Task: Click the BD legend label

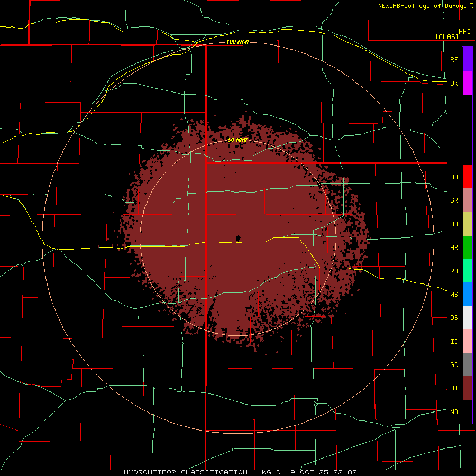Action: point(454,224)
